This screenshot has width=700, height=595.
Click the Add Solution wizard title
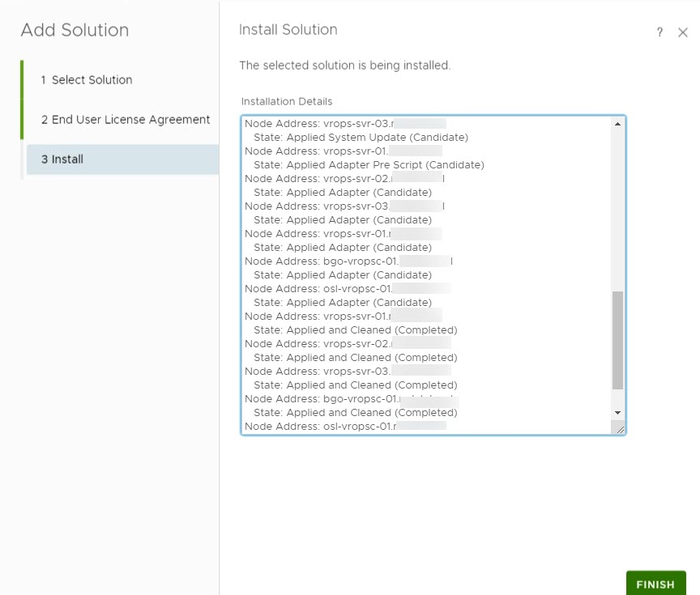point(75,30)
